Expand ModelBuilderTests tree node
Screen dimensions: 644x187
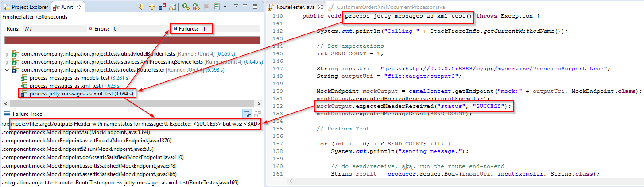pos(7,54)
